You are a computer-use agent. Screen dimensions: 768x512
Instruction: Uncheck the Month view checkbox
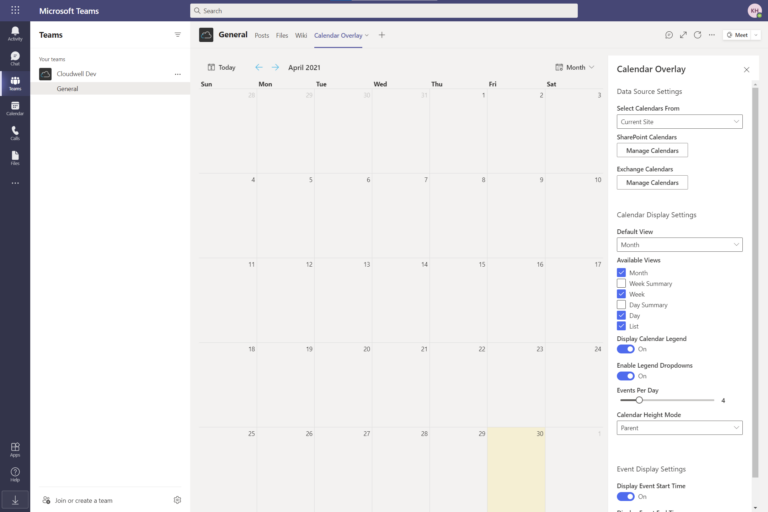[x=621, y=272]
